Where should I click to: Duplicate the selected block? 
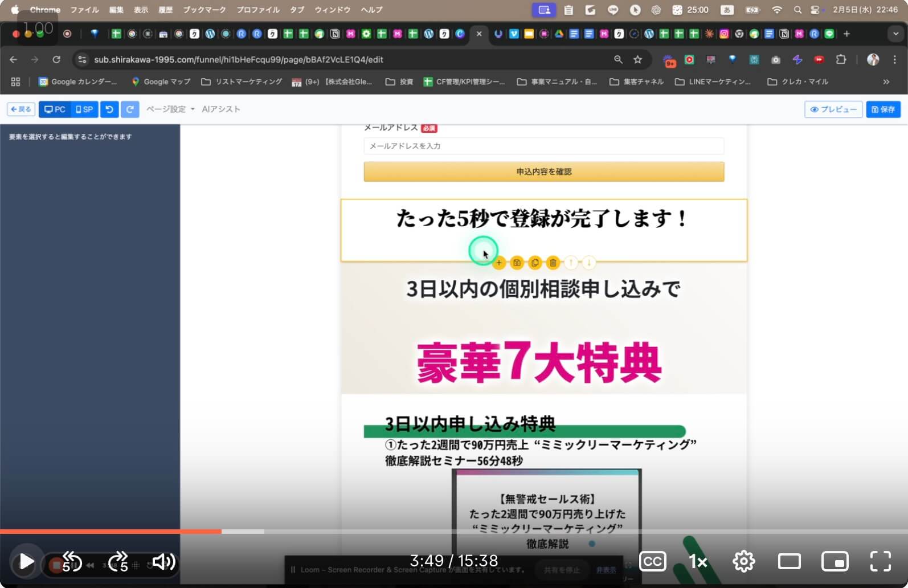535,263
